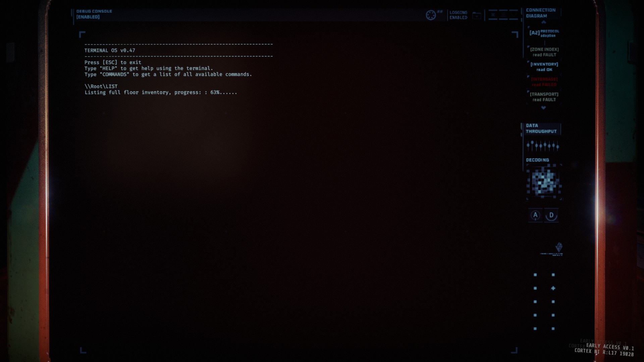Click the folder icon beside Logging Enabled

click(x=477, y=15)
